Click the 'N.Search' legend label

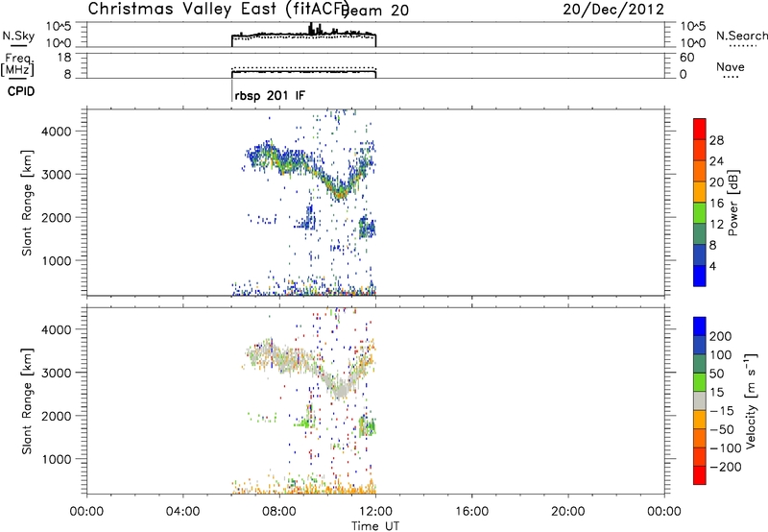(742, 36)
